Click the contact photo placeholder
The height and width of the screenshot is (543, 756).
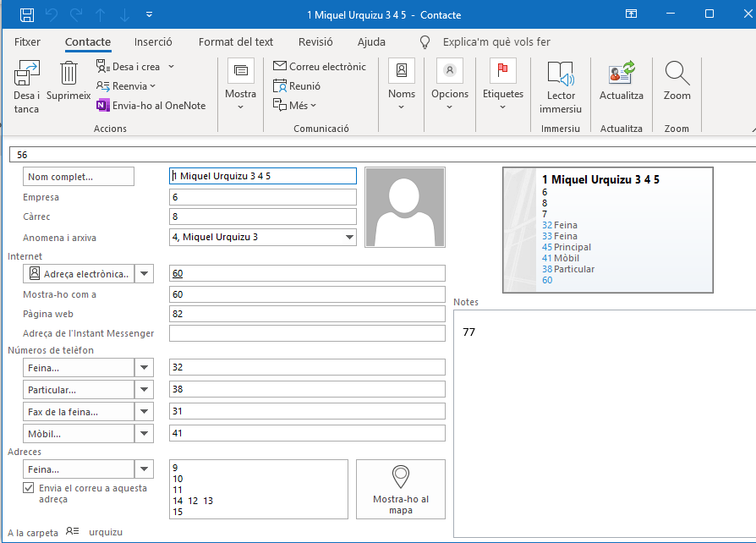(x=405, y=207)
